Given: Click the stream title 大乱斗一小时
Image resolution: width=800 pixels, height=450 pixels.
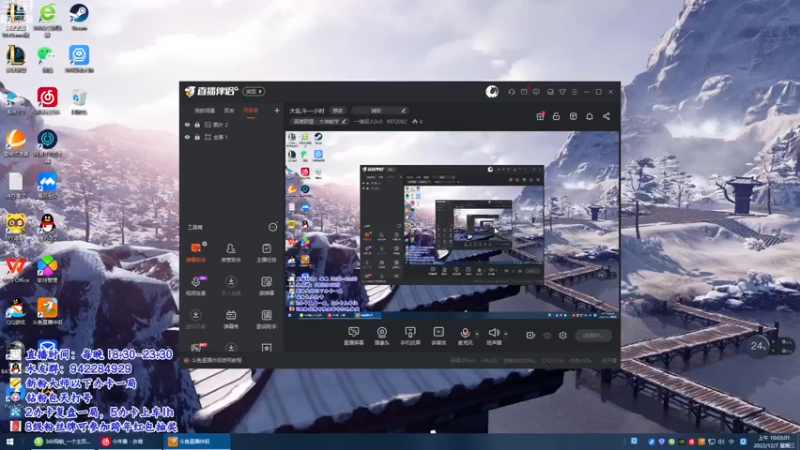Looking at the screenshot, I should point(307,110).
